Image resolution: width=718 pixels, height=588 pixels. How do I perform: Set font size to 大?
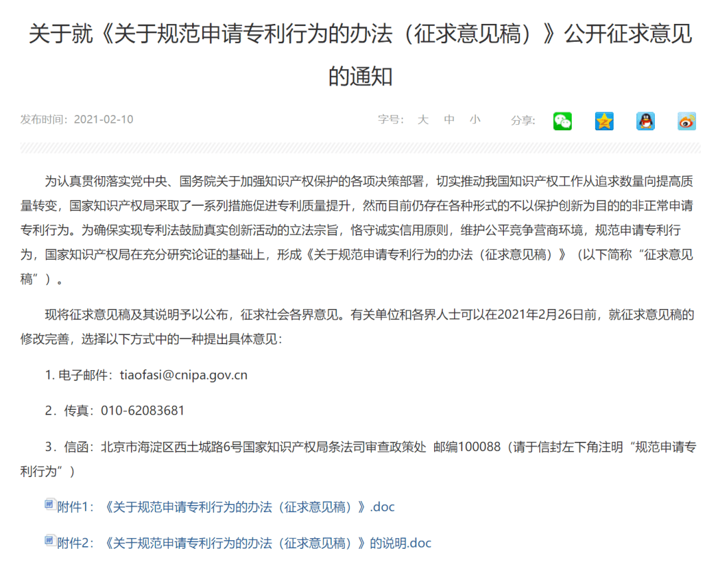(423, 120)
